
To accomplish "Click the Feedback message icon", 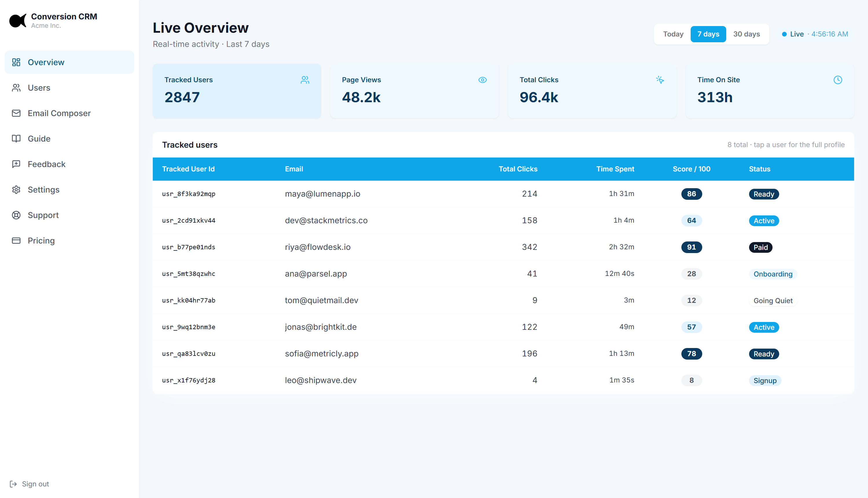I will 16,164.
